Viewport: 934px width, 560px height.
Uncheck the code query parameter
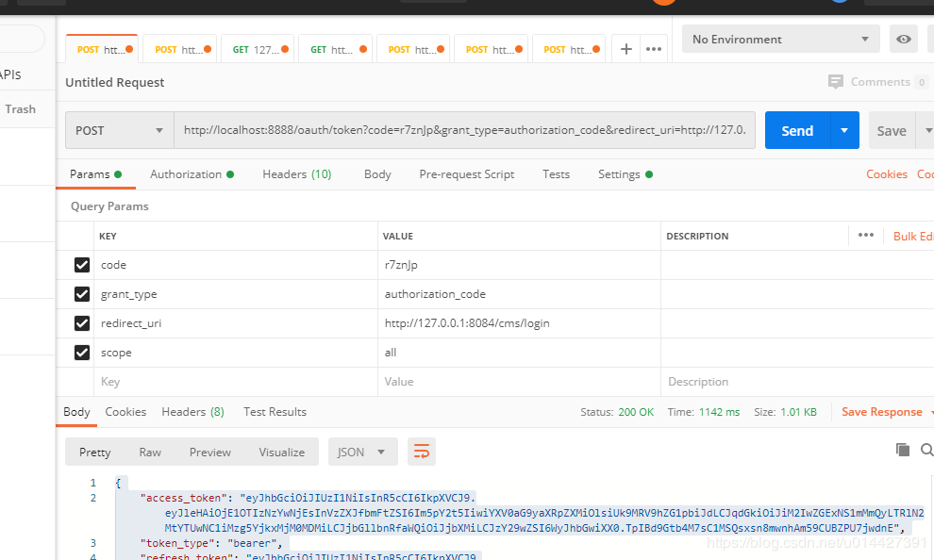tap(82, 265)
